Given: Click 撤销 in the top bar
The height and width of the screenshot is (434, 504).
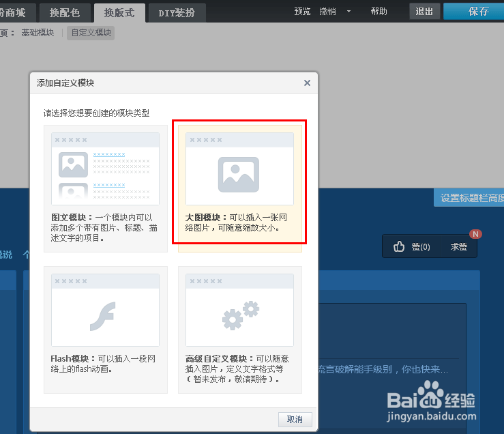Looking at the screenshot, I should point(328,12).
